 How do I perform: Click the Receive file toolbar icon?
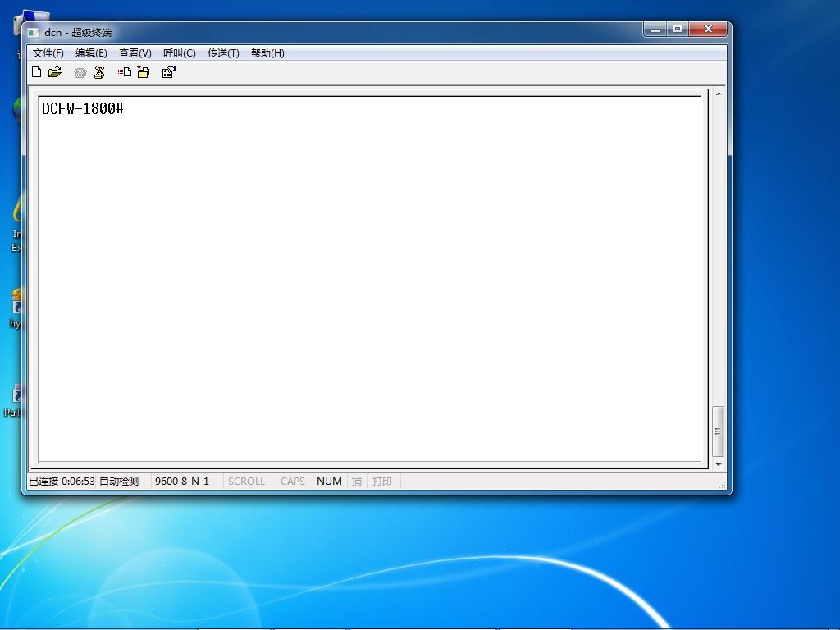[x=143, y=72]
